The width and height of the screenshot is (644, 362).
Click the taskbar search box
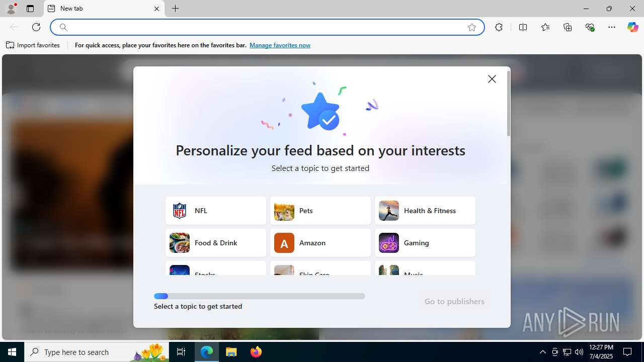(98, 352)
